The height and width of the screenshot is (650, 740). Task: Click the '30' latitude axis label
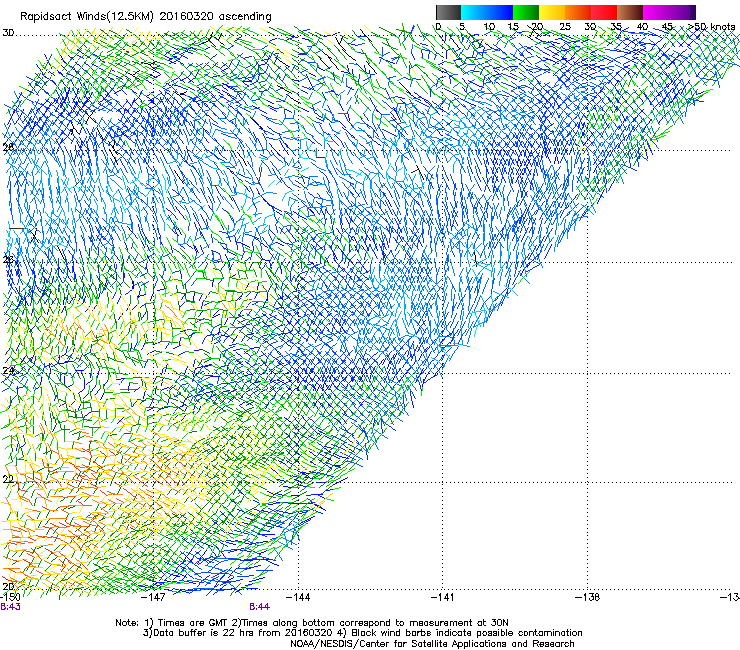pyautogui.click(x=8, y=33)
